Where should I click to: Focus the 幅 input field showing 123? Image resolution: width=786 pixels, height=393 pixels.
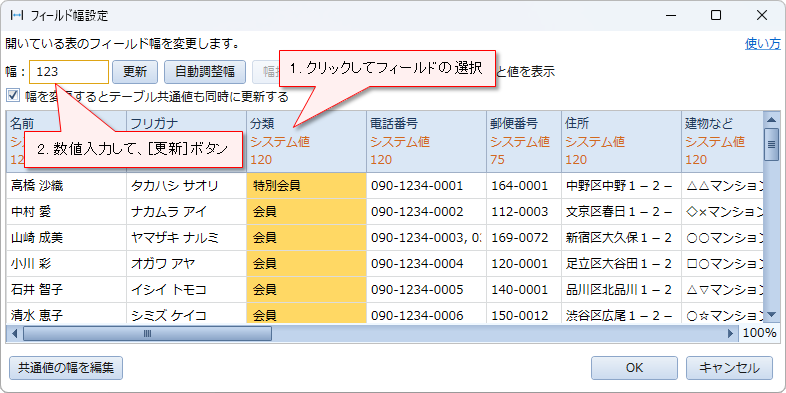(69, 72)
